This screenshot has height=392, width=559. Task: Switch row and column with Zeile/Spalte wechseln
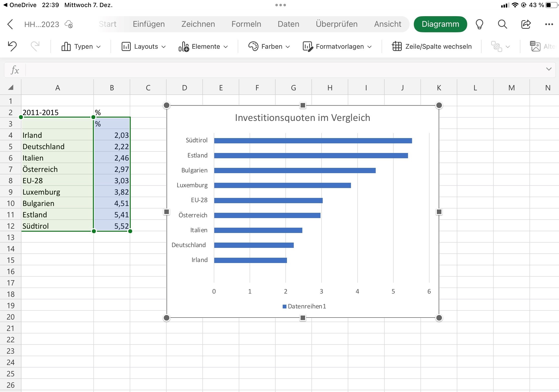pyautogui.click(x=432, y=46)
